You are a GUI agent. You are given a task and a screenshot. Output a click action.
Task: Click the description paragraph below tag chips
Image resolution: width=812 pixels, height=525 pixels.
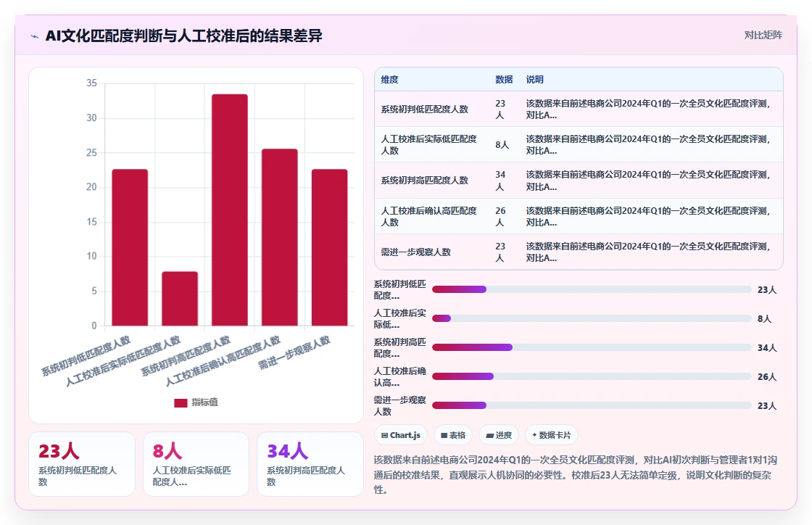[x=576, y=475]
